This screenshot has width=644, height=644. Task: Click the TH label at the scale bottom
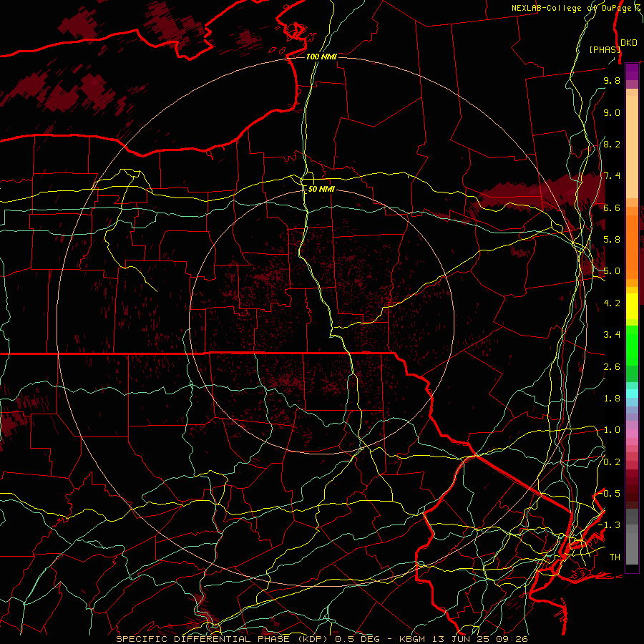615,557
